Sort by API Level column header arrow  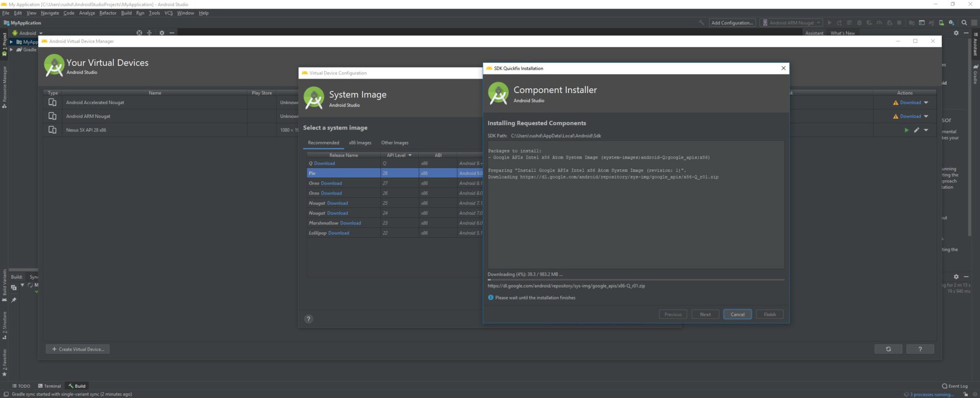[x=410, y=155]
